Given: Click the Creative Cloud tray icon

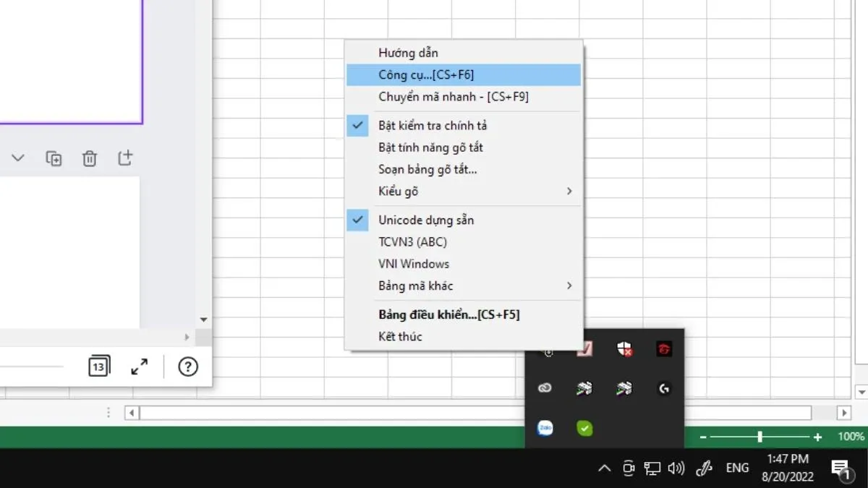Looking at the screenshot, I should (545, 389).
